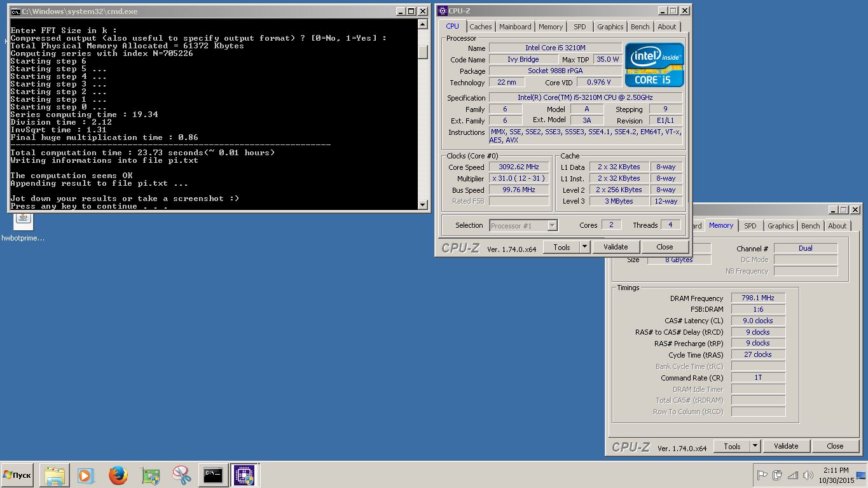Click the 27 clocks Cycle Time value

[x=758, y=354]
